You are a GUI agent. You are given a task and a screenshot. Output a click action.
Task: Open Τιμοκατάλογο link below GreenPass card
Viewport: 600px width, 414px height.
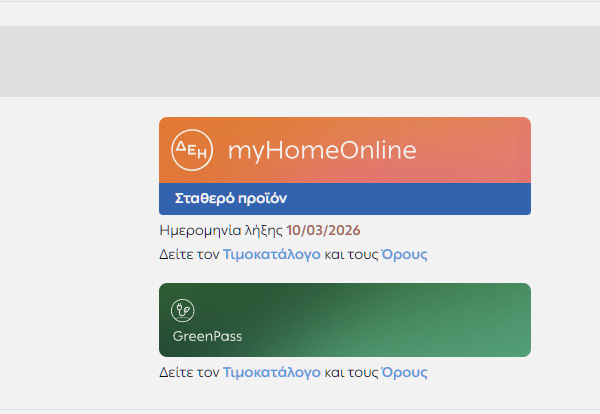272,372
